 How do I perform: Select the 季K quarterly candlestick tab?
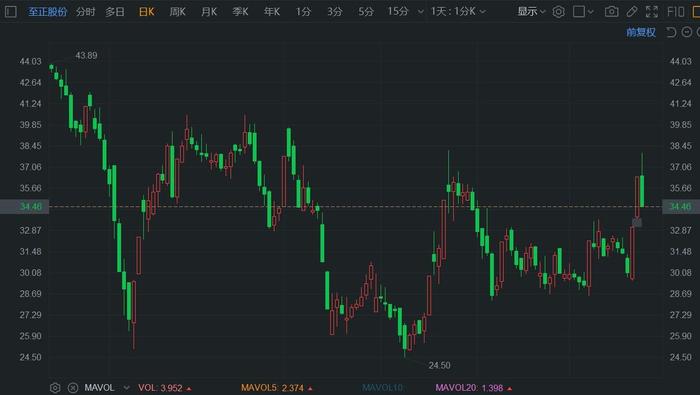point(240,12)
